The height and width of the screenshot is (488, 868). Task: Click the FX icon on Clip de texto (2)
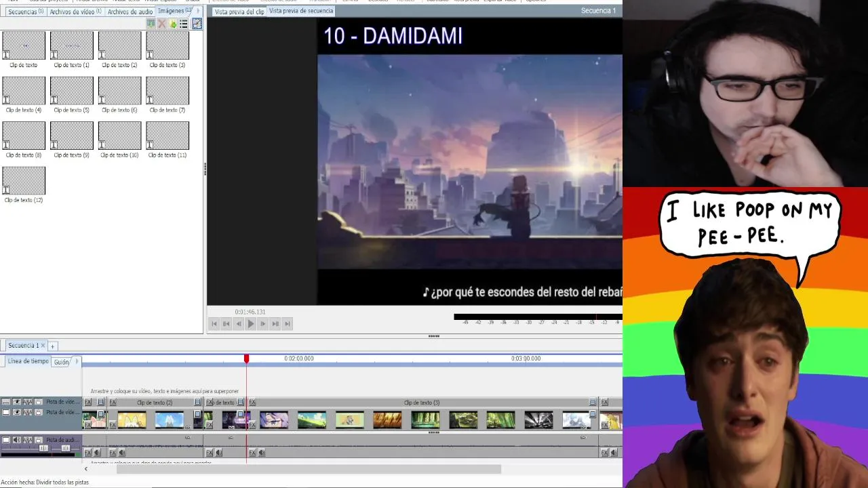113,402
